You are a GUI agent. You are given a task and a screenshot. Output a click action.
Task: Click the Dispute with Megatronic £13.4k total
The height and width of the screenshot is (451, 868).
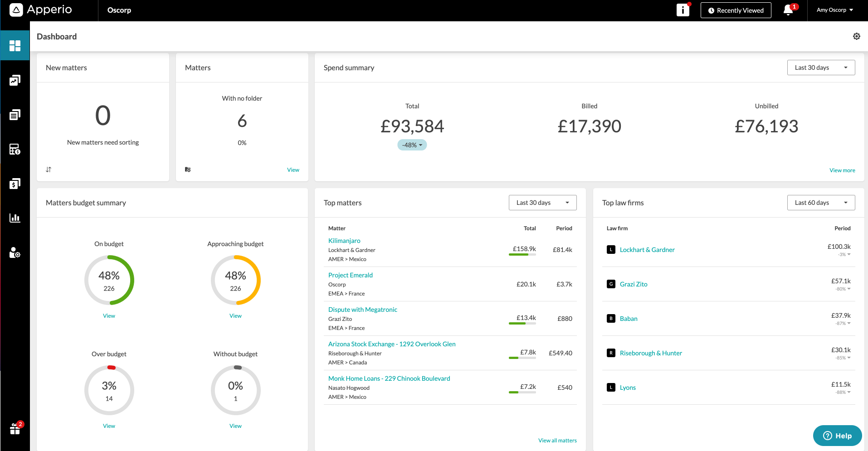coord(526,318)
